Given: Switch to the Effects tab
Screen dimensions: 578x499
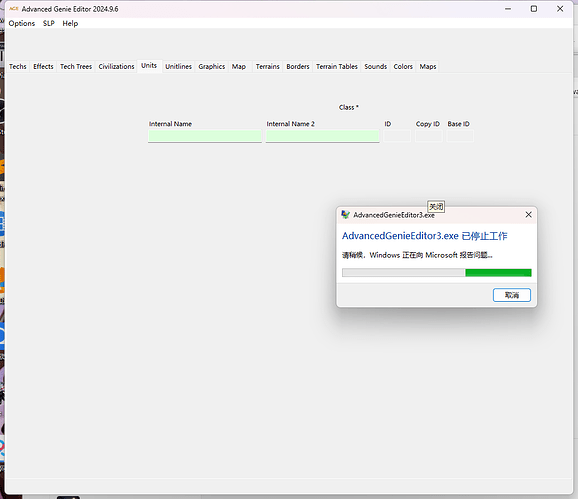Looking at the screenshot, I should (43, 67).
